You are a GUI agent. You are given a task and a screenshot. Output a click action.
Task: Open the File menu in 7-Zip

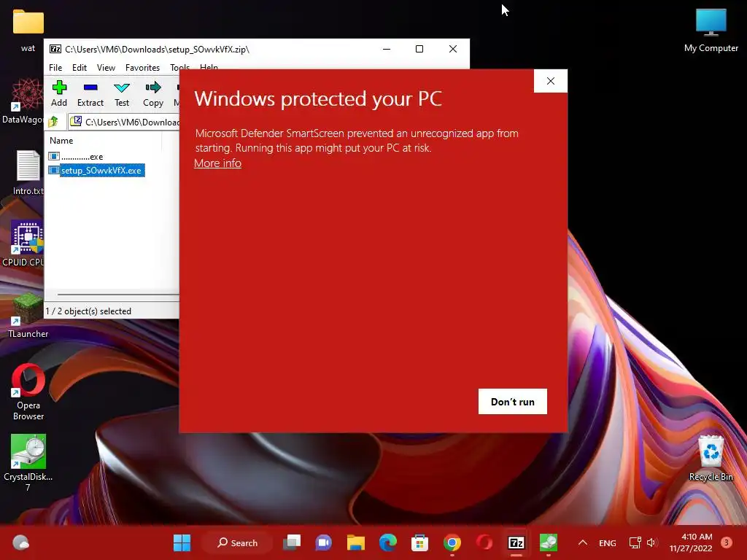coord(55,68)
